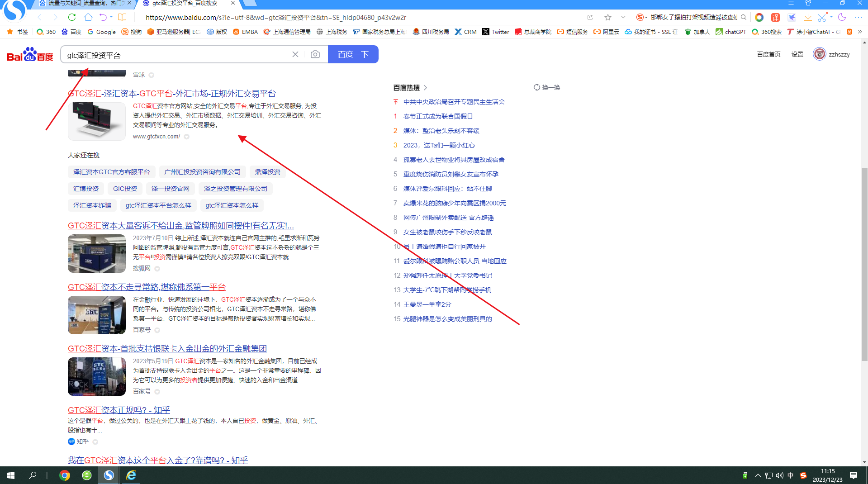The height and width of the screenshot is (484, 868).
Task: Open the downloads icon in browser toolbar
Action: point(808,17)
